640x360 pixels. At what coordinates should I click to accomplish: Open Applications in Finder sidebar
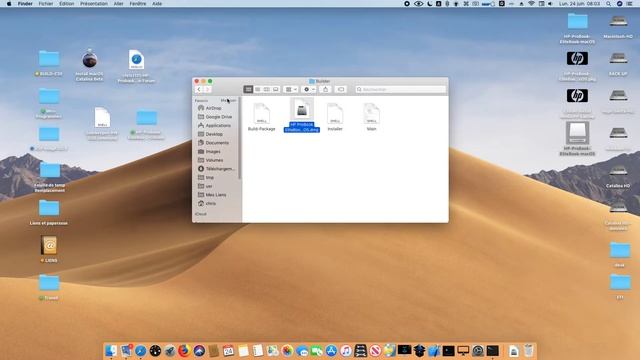pyautogui.click(x=217, y=125)
